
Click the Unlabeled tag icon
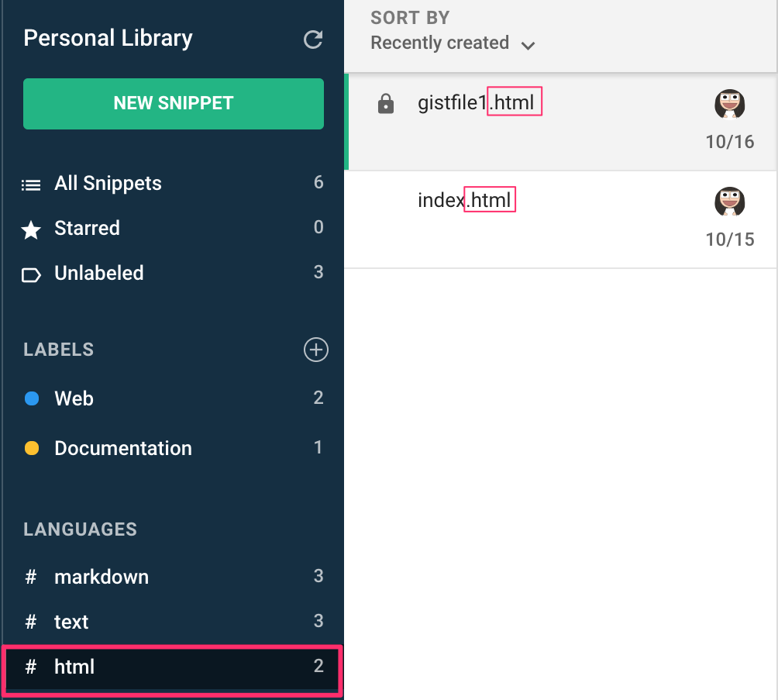(x=31, y=274)
